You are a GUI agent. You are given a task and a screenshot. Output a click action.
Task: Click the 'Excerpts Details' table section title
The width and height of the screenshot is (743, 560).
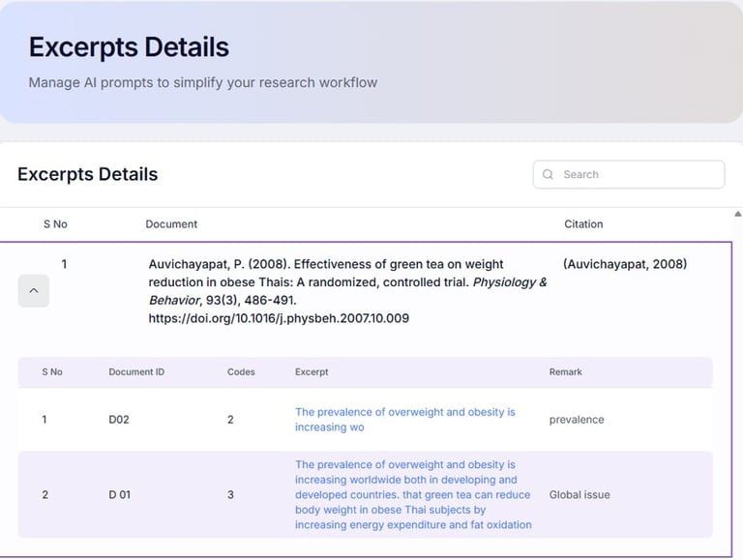pos(88,174)
